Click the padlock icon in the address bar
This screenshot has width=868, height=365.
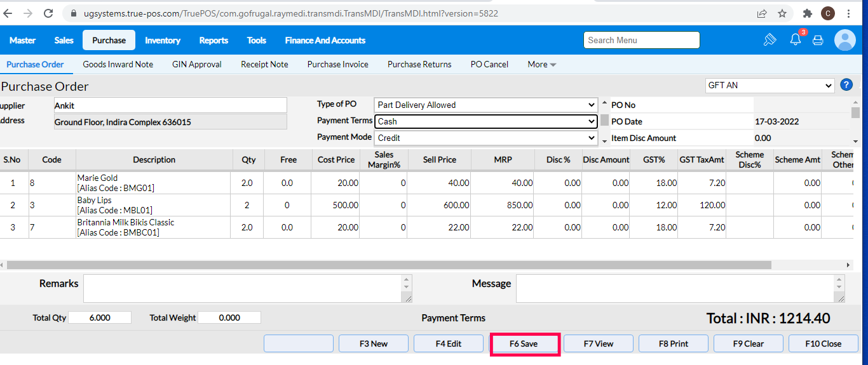pyautogui.click(x=73, y=13)
